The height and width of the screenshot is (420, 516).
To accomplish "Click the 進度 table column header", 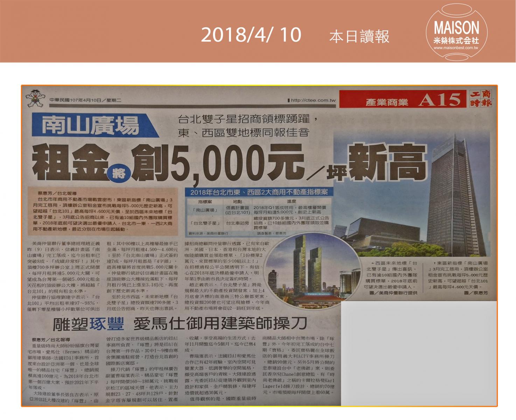I will pyautogui.click(x=291, y=202).
